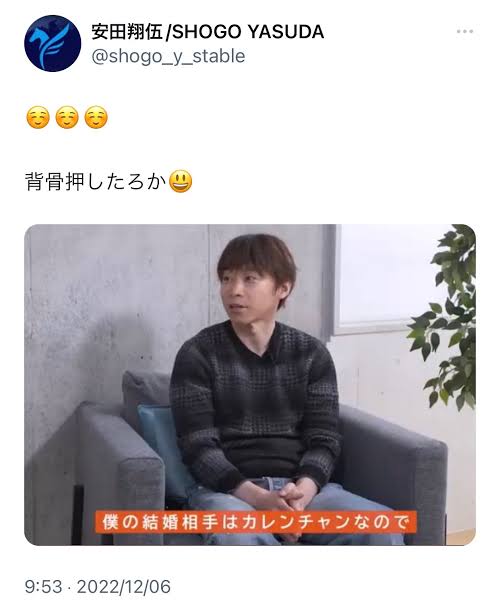Open the three-dot more options menu
Image resolution: width=500 pixels, height=613 pixels.
[x=465, y=32]
